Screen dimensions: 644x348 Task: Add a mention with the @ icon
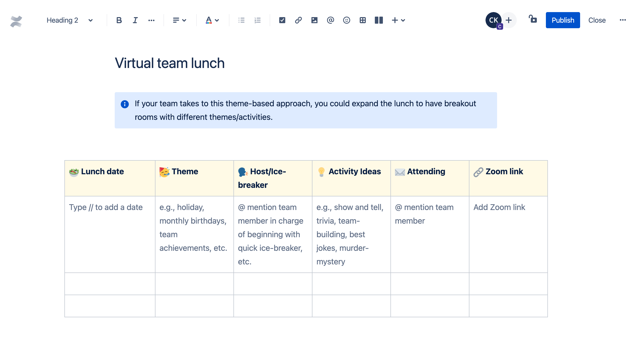click(331, 20)
